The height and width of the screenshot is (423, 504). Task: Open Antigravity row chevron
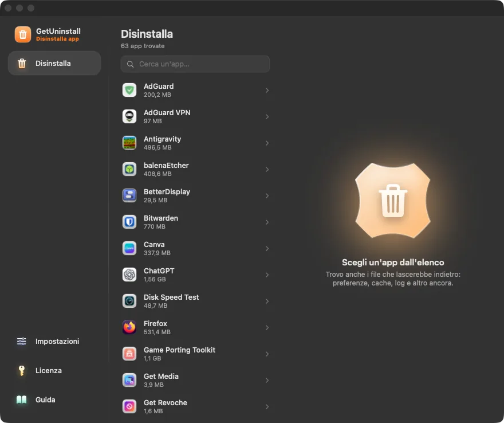tap(267, 143)
